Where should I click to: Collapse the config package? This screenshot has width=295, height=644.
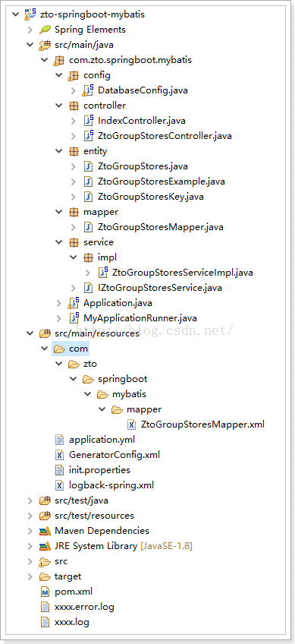point(59,75)
